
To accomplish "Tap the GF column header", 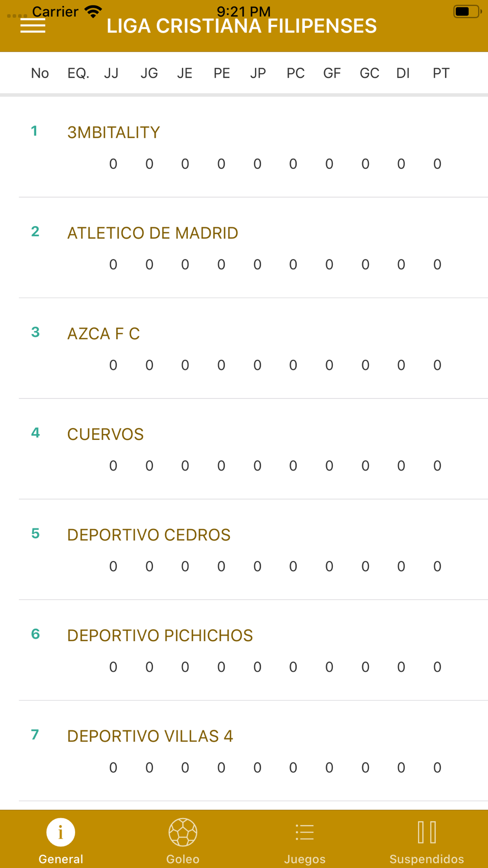I will coord(332,73).
